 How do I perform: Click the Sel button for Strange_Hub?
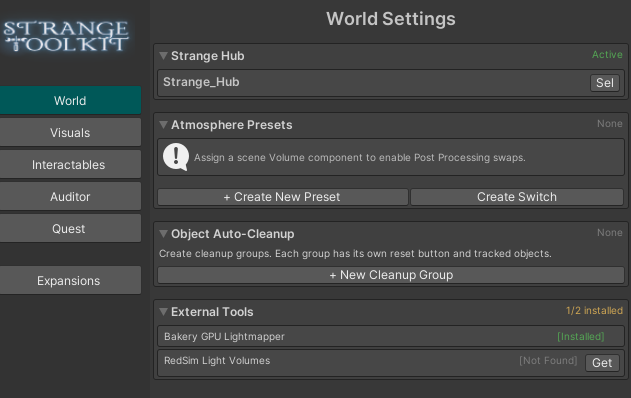click(604, 83)
